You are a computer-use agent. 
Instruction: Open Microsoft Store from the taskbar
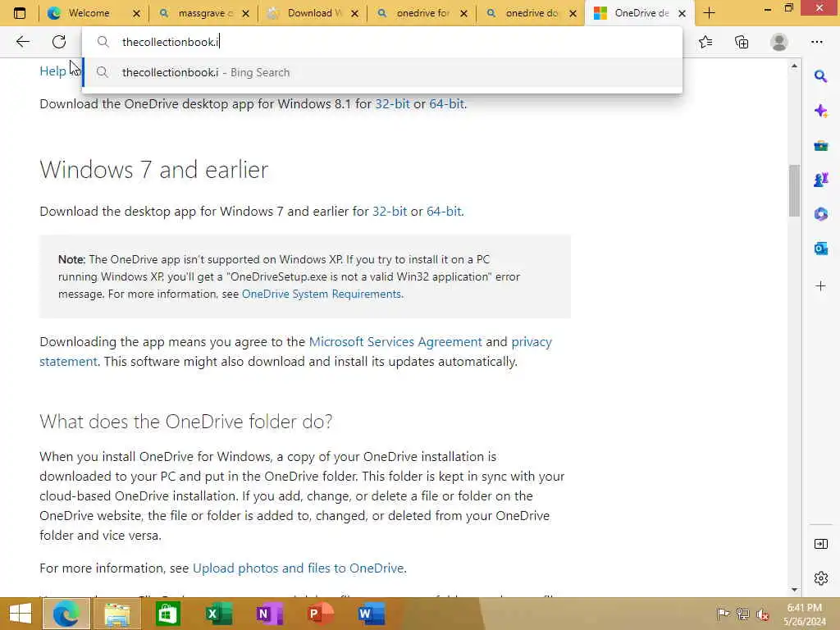tap(167, 614)
